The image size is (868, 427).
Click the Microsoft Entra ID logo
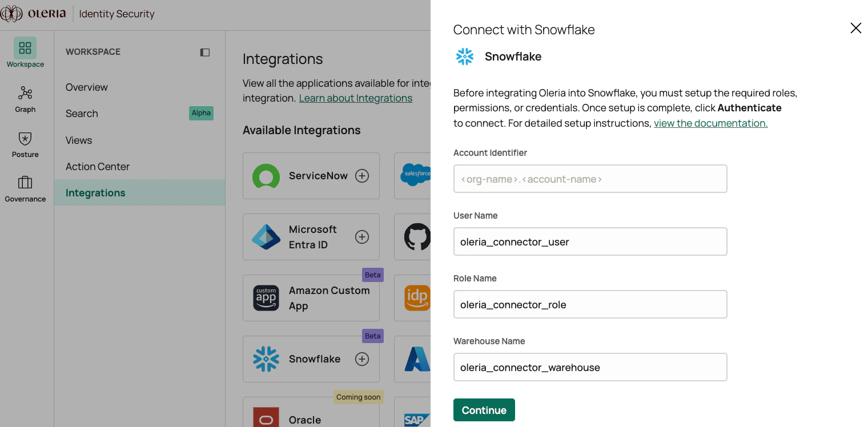click(266, 237)
